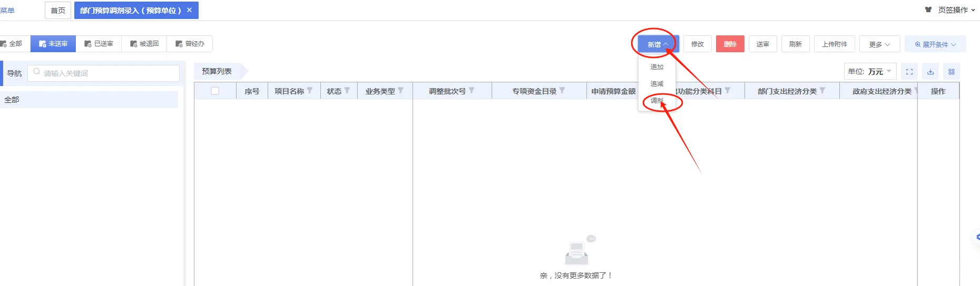Image resolution: width=980 pixels, height=286 pixels.
Task: Click the settings gear at right edge
Action: [977, 237]
